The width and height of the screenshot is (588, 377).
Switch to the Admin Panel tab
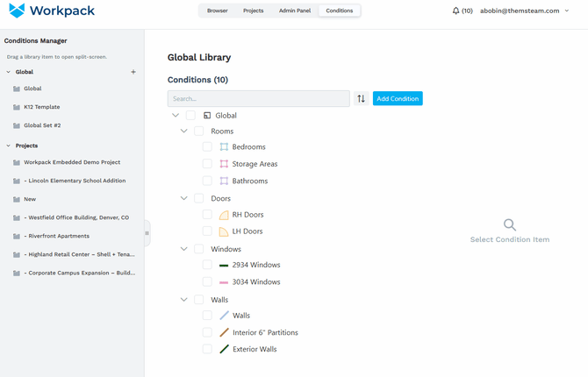click(x=295, y=11)
